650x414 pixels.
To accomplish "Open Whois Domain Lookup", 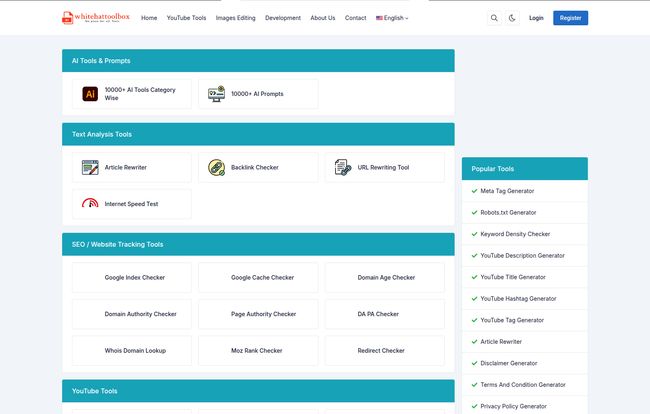I will click(x=132, y=351).
